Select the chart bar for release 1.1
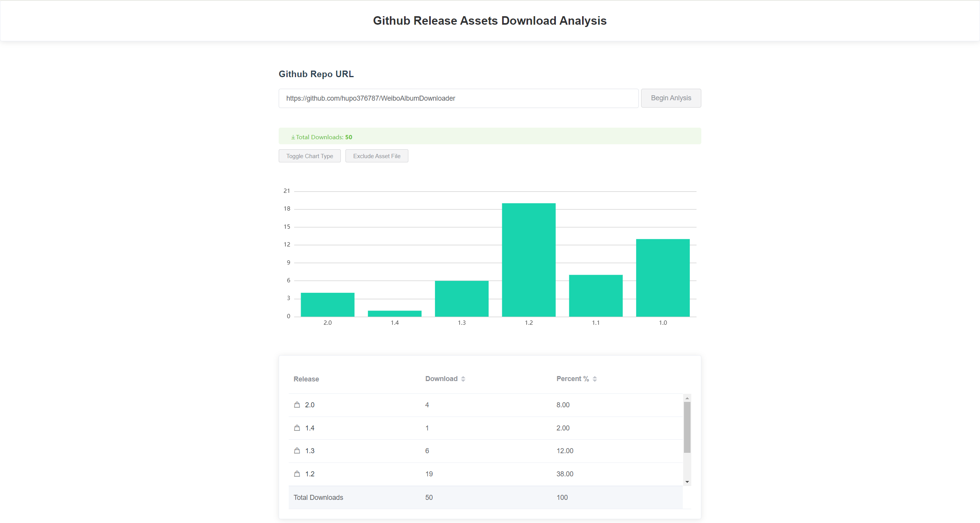Viewport: 980px width, 523px height. click(596, 296)
